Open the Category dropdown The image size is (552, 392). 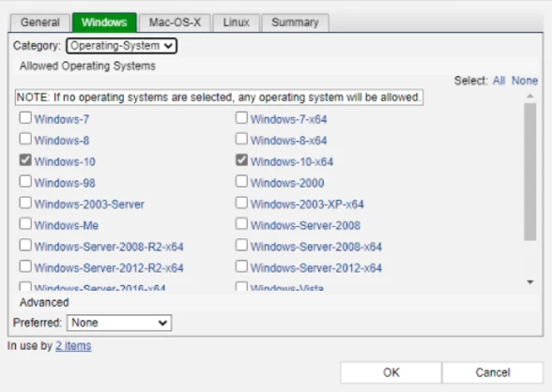tap(121, 46)
